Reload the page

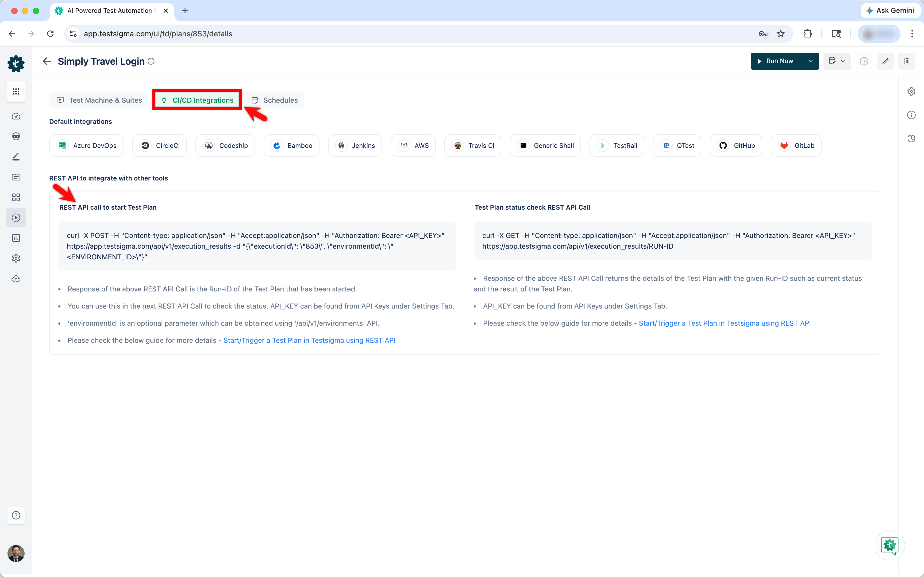tap(50, 34)
